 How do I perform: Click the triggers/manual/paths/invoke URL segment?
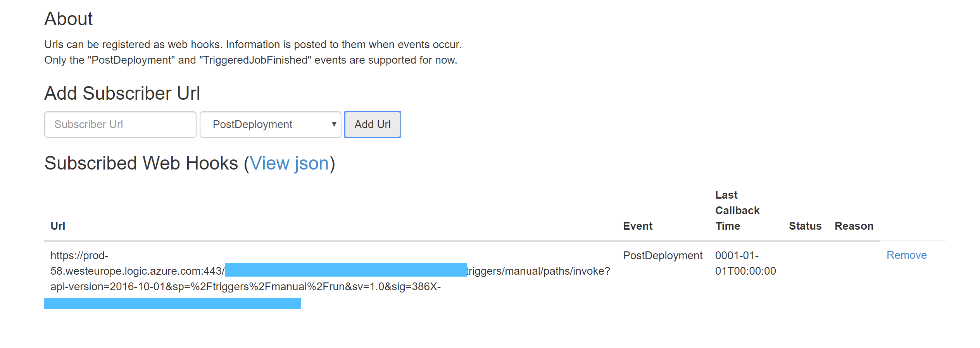[x=538, y=271]
